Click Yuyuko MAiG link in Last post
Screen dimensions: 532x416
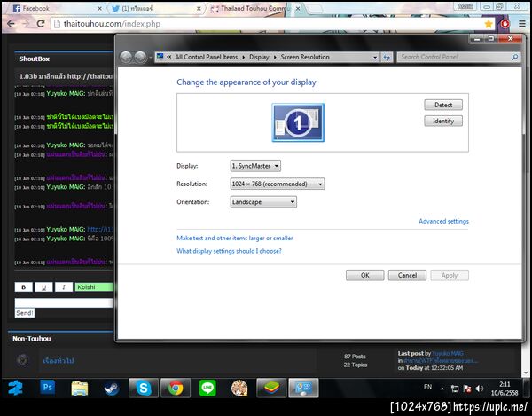click(448, 353)
